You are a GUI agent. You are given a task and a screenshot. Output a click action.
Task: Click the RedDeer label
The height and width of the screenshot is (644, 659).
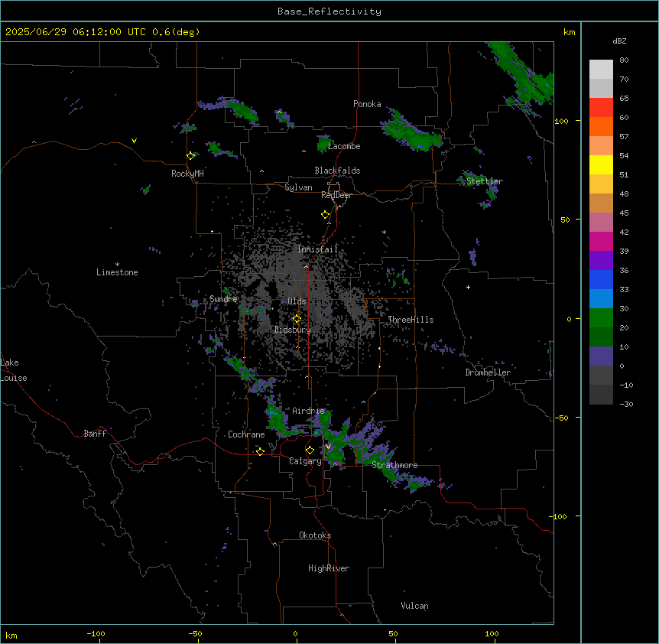coord(336,195)
